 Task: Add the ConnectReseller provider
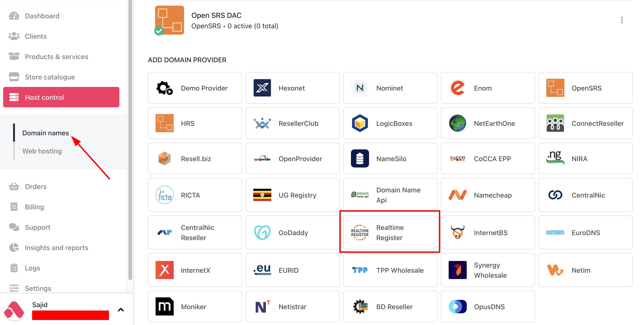(x=585, y=123)
